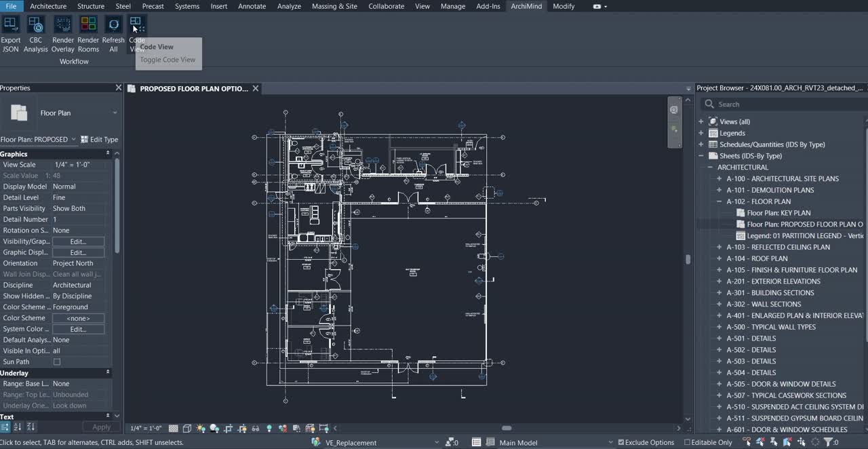Image resolution: width=868 pixels, height=449 pixels.
Task: Start the Render Rooms tool
Action: point(88,34)
